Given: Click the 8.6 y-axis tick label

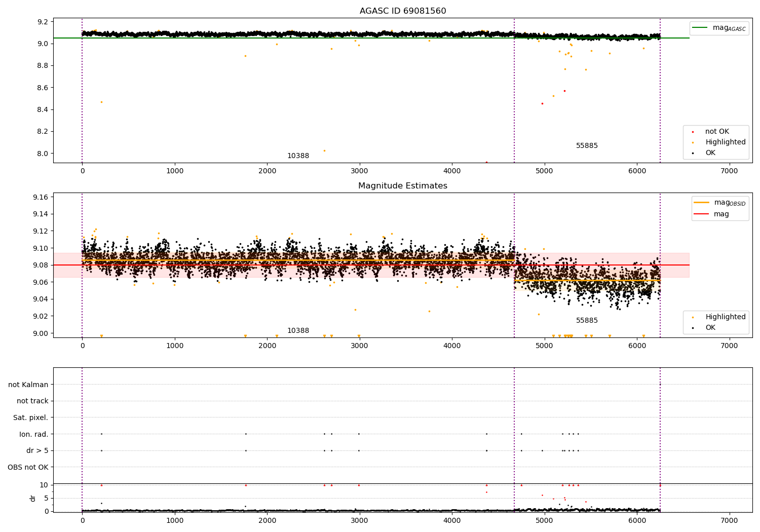Looking at the screenshot, I should (43, 88).
